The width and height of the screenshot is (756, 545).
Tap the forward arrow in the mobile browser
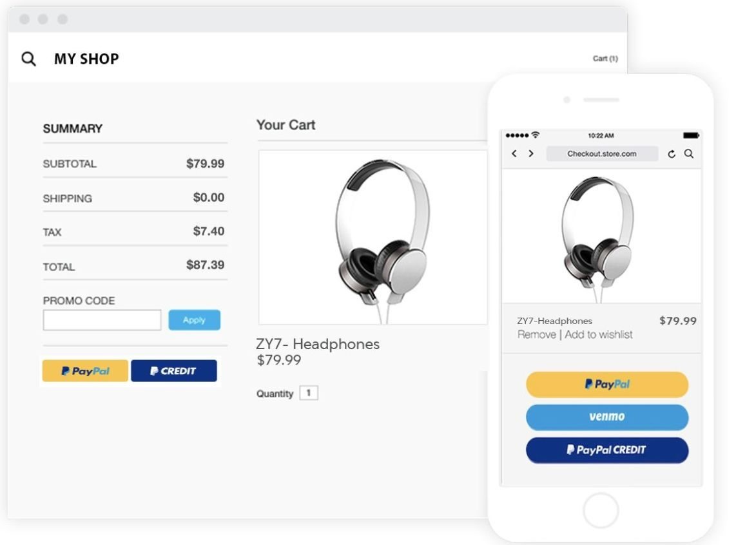click(531, 154)
